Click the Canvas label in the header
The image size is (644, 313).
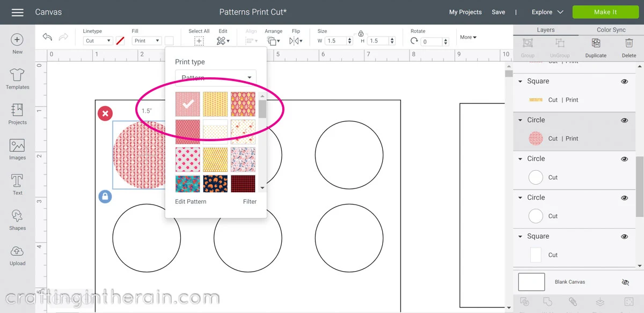tap(48, 12)
